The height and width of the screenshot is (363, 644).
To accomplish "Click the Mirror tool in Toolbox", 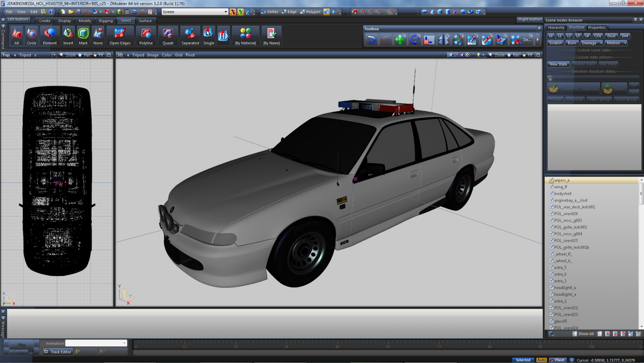I will [443, 39].
